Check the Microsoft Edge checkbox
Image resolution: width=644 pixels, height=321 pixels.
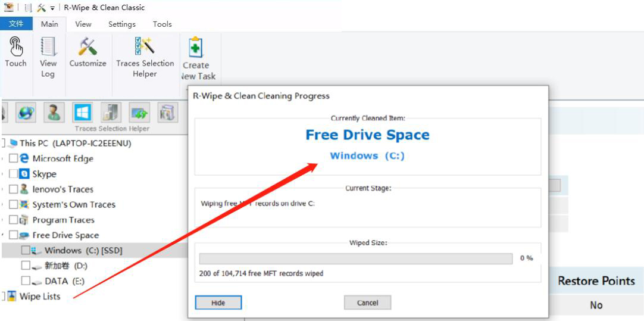point(14,158)
